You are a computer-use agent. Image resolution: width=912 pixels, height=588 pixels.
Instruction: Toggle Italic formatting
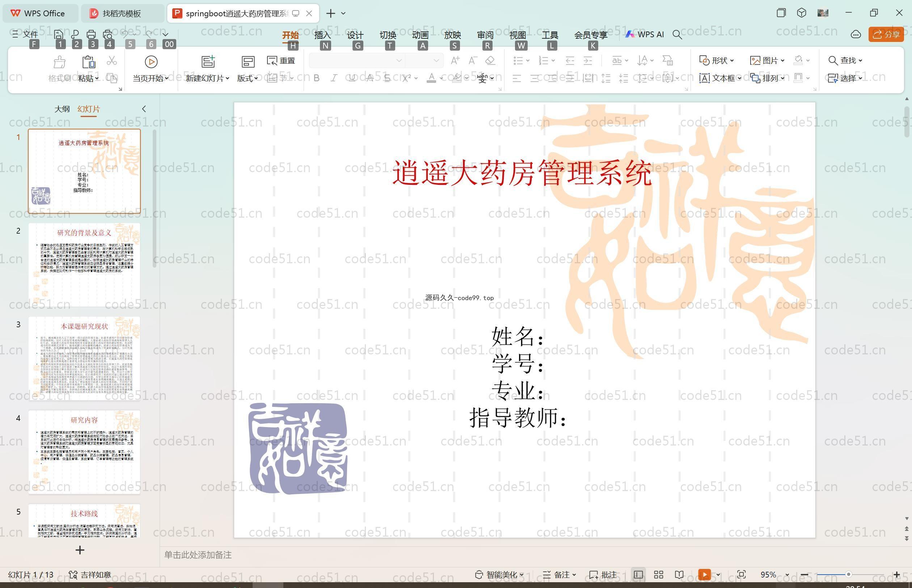(x=334, y=78)
